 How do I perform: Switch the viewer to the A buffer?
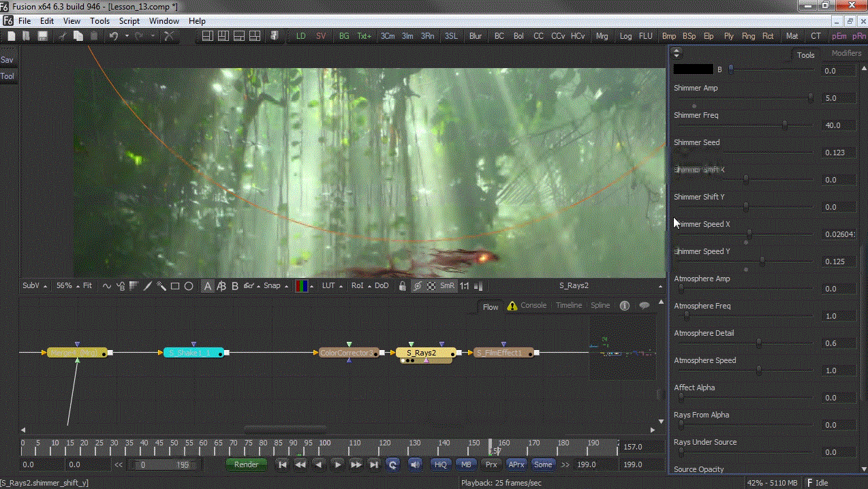tap(208, 286)
